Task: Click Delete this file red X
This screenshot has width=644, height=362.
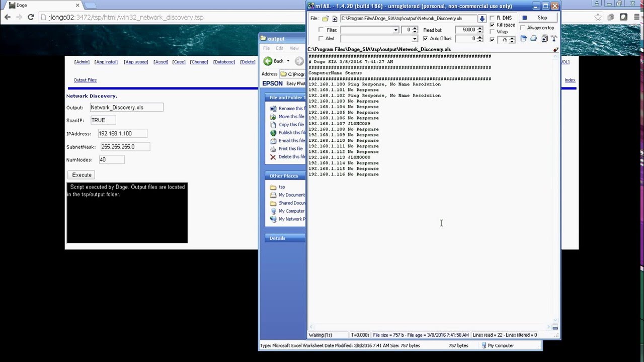Action: pos(273,157)
